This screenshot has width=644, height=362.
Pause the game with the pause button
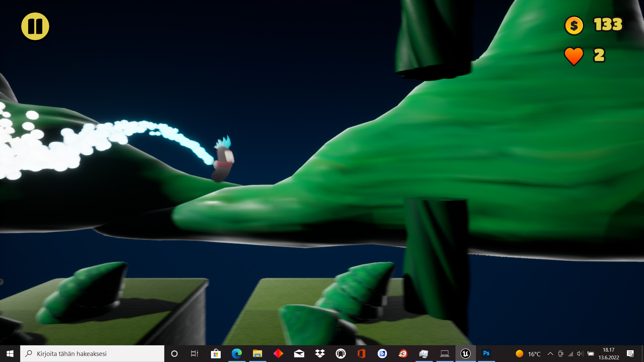[x=35, y=26]
